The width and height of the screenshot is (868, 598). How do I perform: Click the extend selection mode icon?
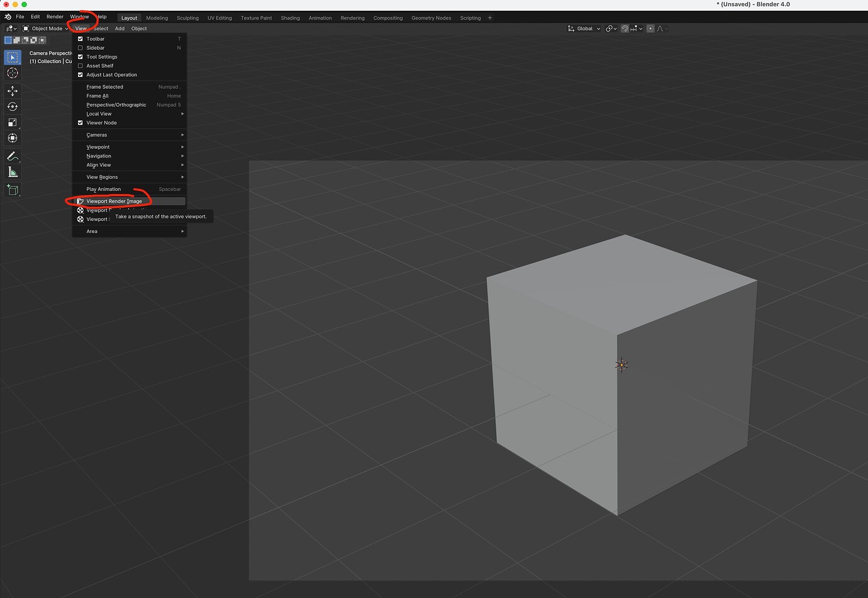click(17, 40)
